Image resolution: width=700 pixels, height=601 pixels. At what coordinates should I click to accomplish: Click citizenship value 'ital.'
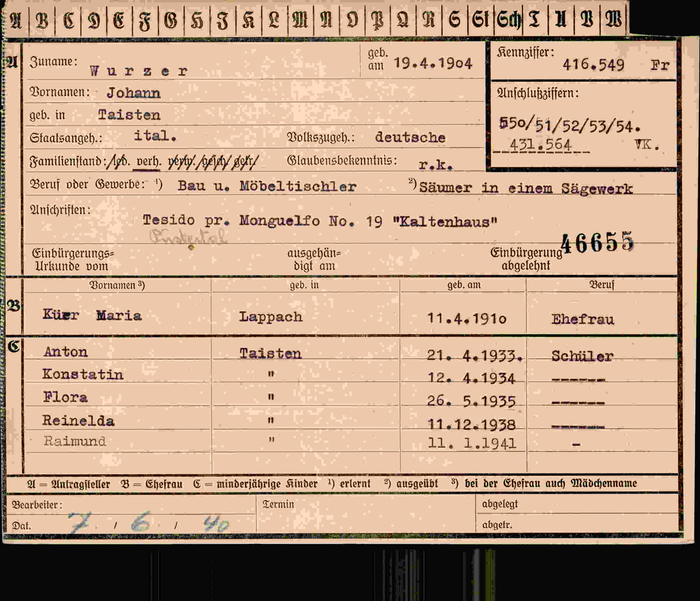[x=155, y=136]
